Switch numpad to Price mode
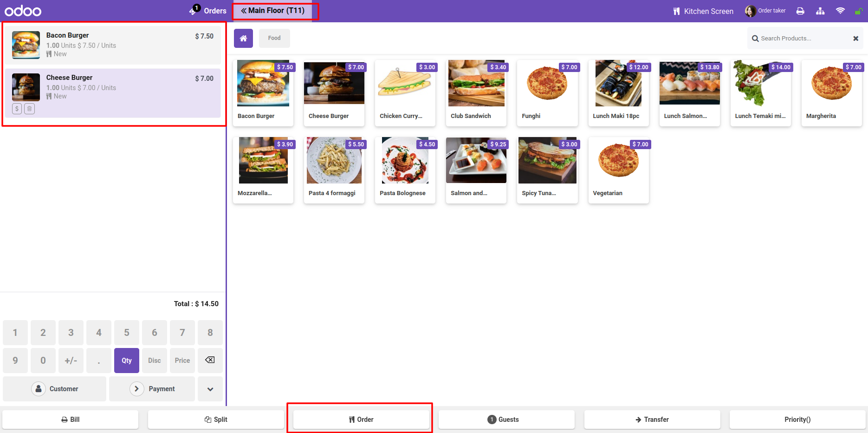The height and width of the screenshot is (433, 868). 182,360
